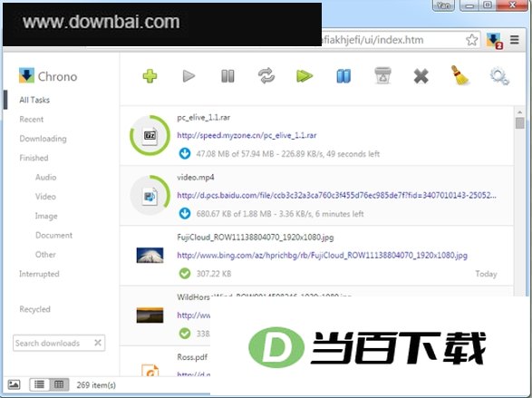Open the Finished category
The width and height of the screenshot is (532, 398).
[34, 158]
